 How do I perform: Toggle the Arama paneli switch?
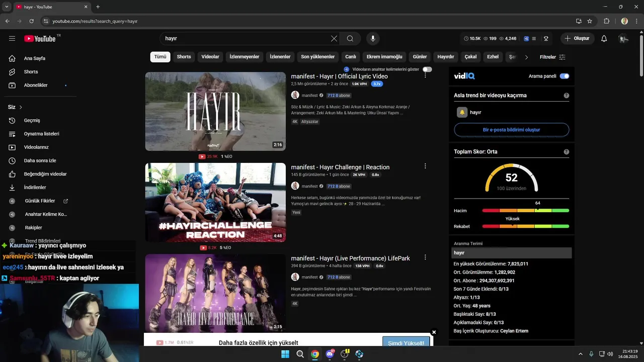(565, 76)
